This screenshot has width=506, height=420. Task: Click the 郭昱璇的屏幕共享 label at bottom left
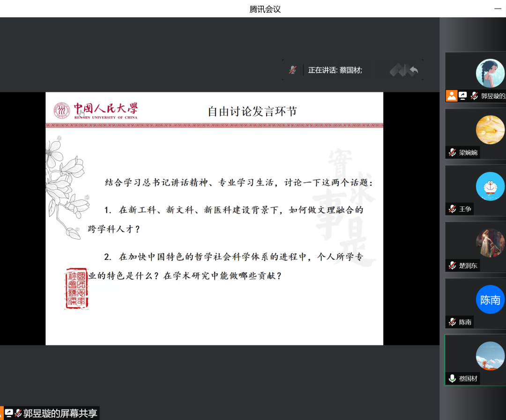[60, 413]
